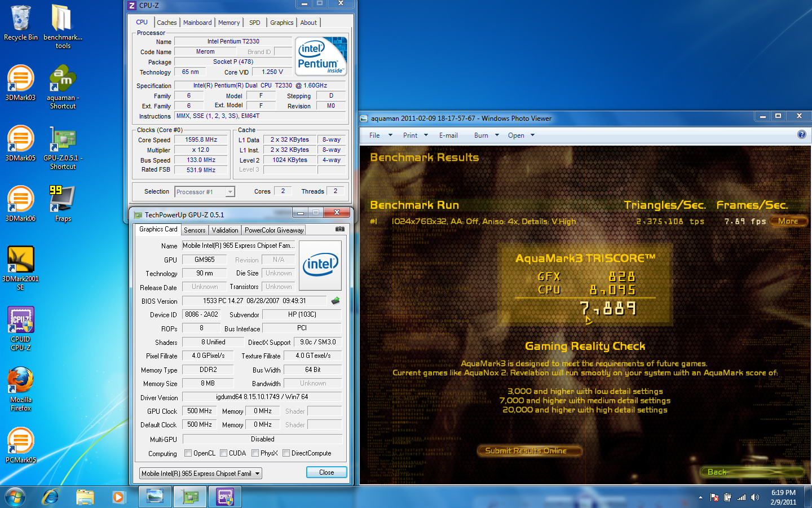
Task: Select the Graphics Card tab in GPU-Z
Action: 158,229
